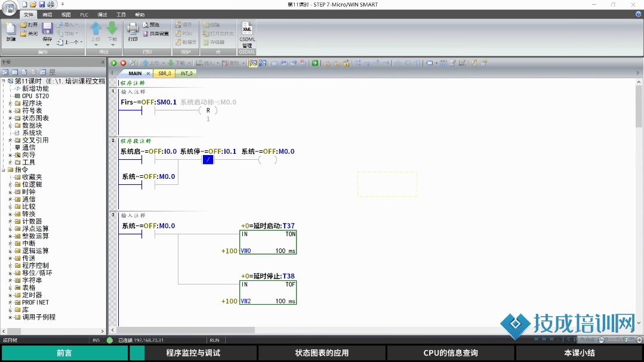Image resolution: width=644 pixels, height=362 pixels.
Task: Switch to the PLC ribbon tab
Action: (x=84, y=14)
